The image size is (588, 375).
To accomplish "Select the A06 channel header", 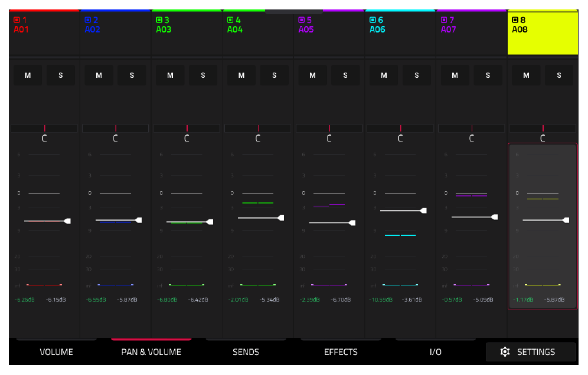I will [x=400, y=33].
